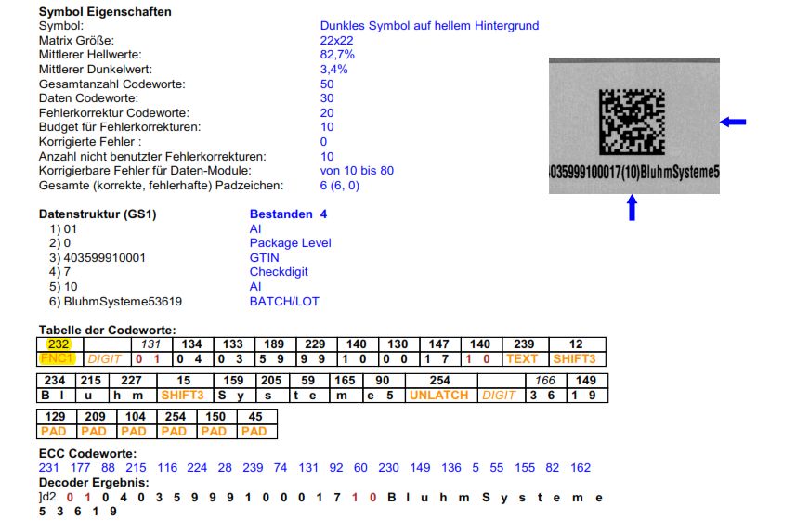809x532 pixels.
Task: Click ECC codeword '136'
Action: (450, 468)
